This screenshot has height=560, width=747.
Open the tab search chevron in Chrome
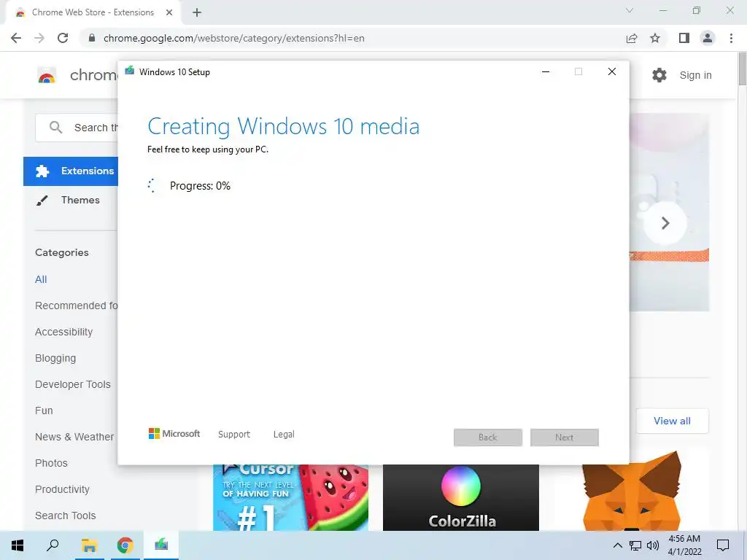[630, 10]
